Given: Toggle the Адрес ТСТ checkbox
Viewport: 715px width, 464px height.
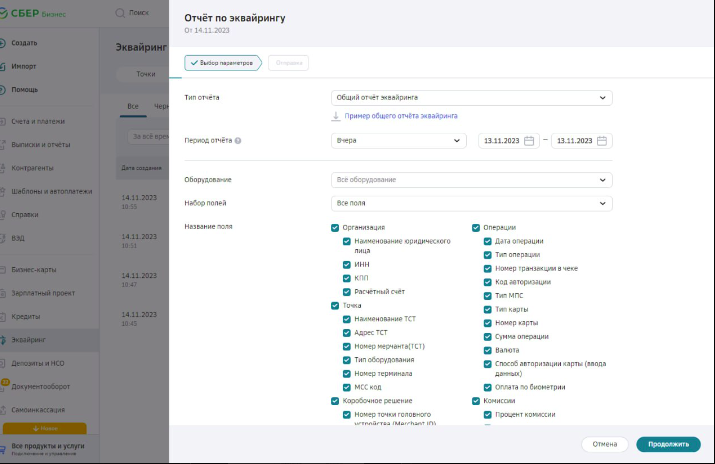Looking at the screenshot, I should point(347,333).
